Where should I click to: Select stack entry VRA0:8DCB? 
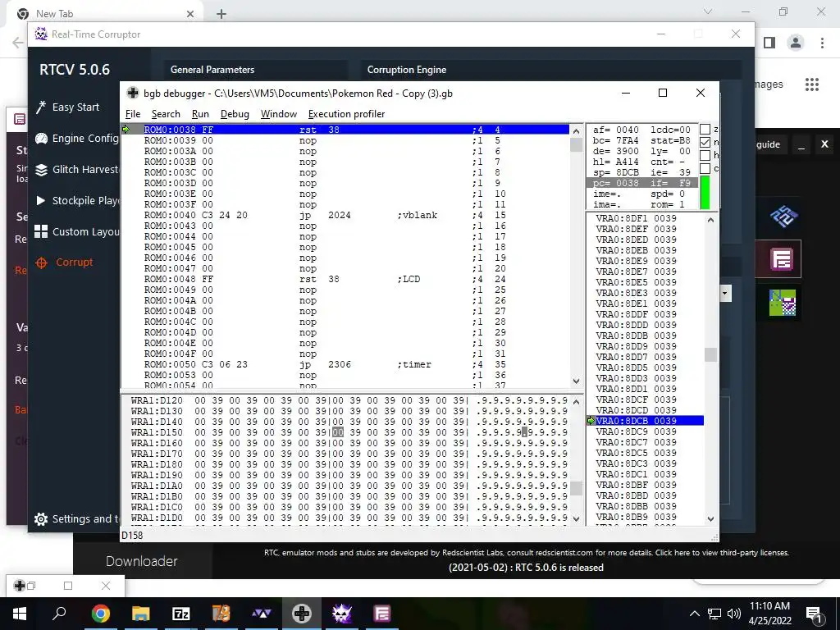pyautogui.click(x=645, y=421)
